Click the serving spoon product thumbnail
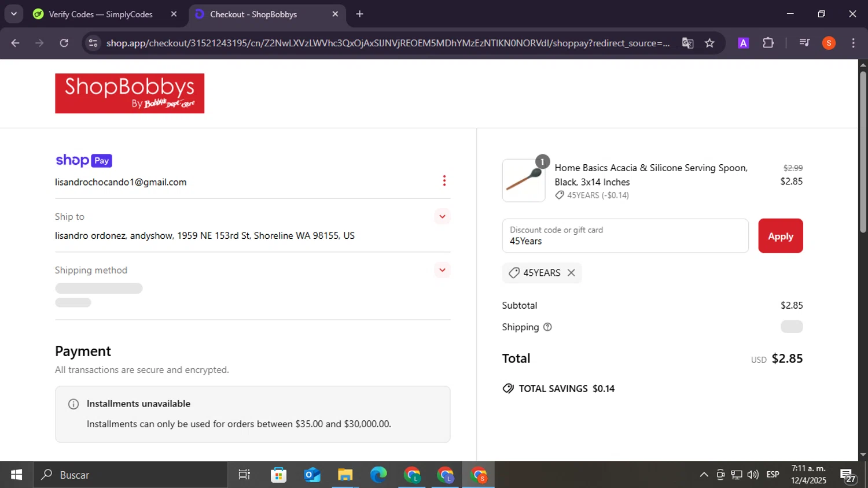The image size is (868, 488). [524, 180]
